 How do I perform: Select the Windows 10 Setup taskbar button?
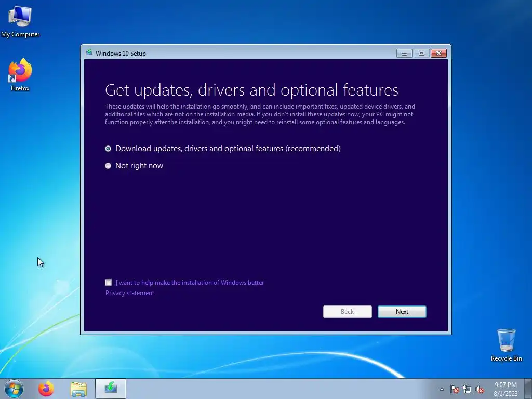pyautogui.click(x=111, y=389)
